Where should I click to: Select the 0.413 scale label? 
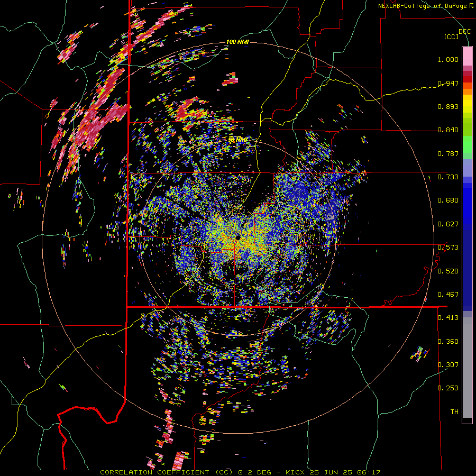(x=448, y=318)
